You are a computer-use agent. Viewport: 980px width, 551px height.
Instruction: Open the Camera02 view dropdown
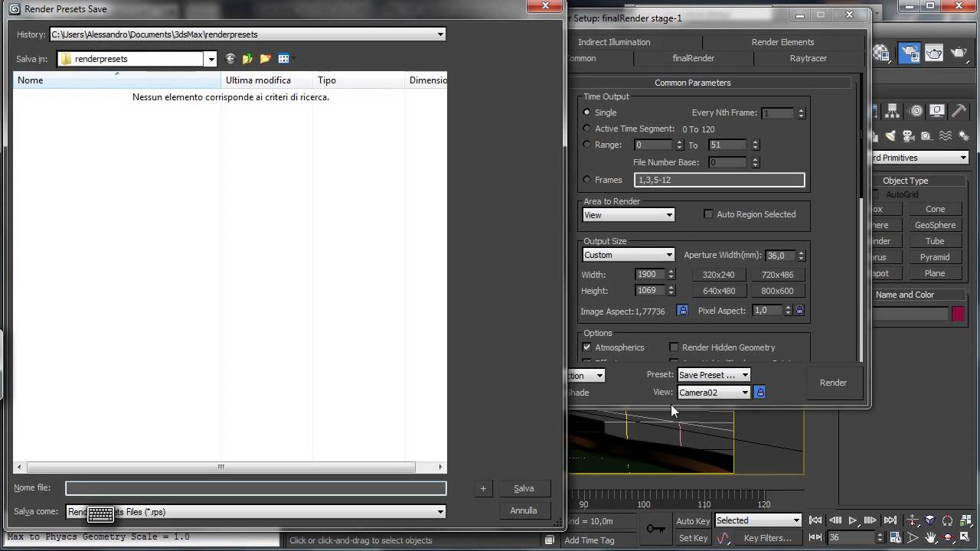point(714,393)
